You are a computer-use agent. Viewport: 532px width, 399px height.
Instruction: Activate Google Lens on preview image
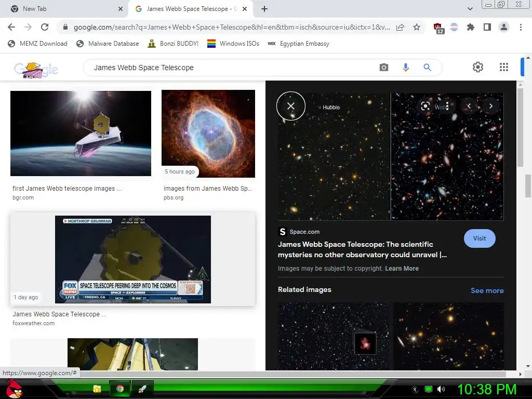425,106
